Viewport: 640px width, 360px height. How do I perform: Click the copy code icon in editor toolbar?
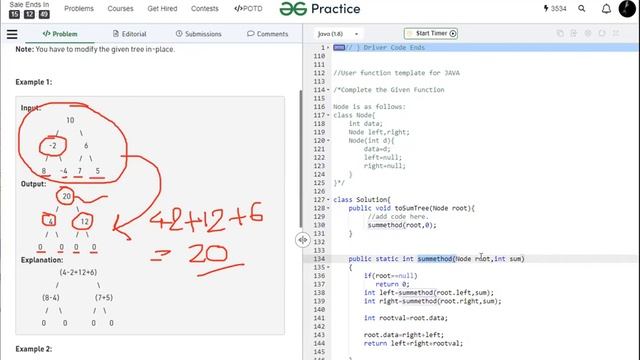560,33
